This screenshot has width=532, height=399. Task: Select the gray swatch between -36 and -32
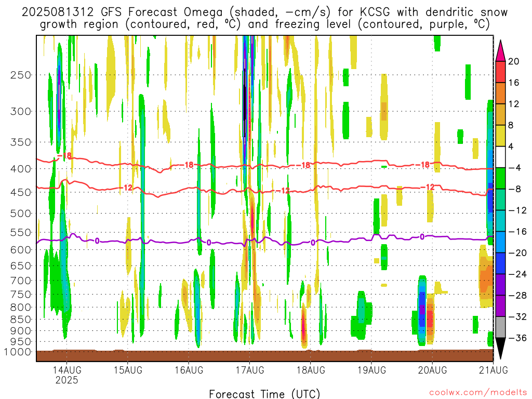point(500,327)
